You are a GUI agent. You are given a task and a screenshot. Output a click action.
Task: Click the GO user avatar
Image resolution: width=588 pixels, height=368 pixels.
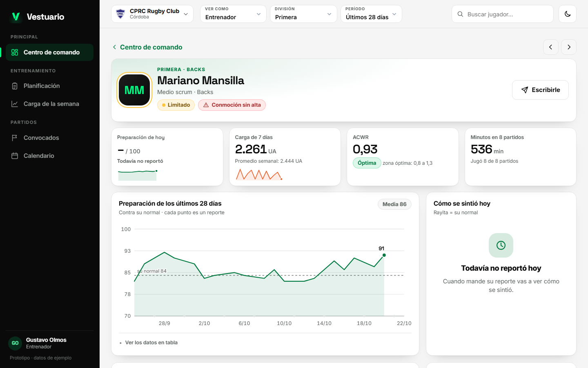click(15, 343)
